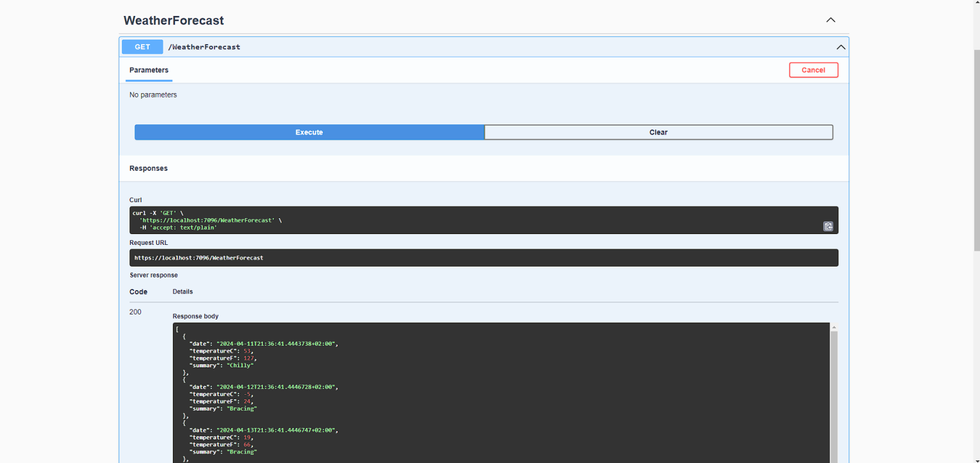
Task: Collapse the GET operation panel chevron
Action: pyautogui.click(x=840, y=47)
